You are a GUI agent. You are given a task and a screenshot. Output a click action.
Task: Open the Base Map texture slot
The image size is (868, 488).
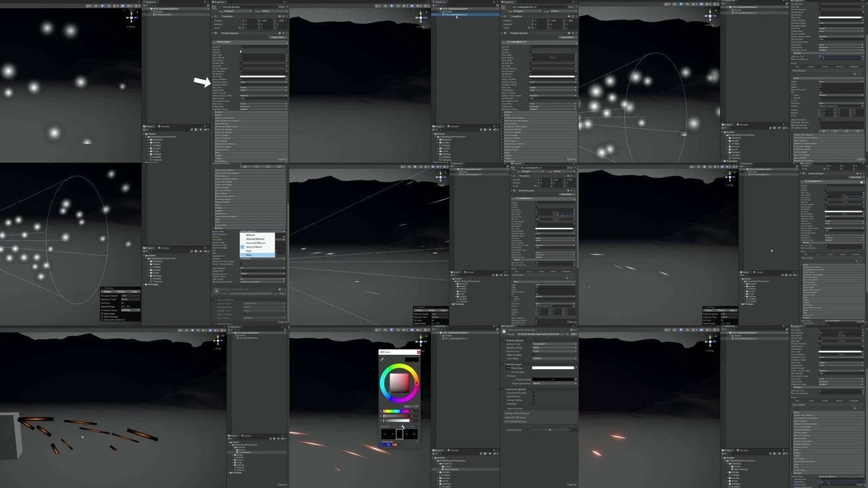point(508,368)
